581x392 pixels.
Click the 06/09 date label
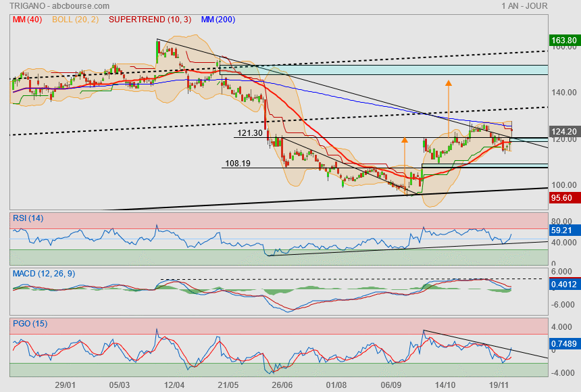(x=390, y=385)
